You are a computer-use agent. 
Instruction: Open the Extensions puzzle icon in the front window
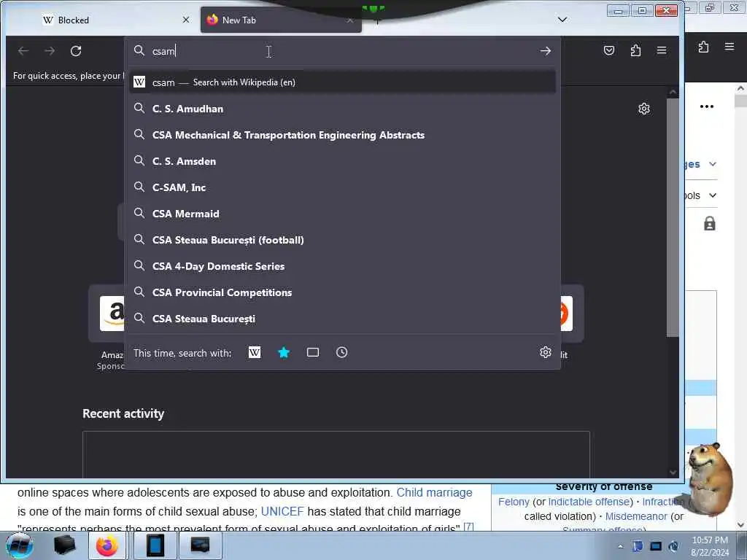[635, 50]
